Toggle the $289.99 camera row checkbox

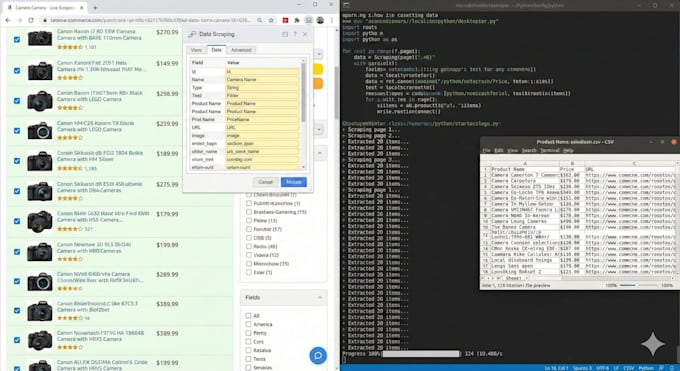coord(16,281)
